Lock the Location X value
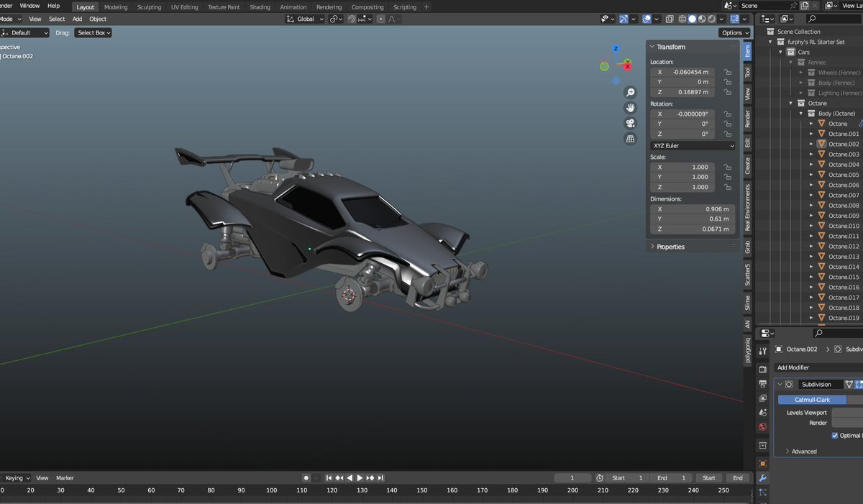Viewport: 863px width, 504px height. [x=728, y=72]
